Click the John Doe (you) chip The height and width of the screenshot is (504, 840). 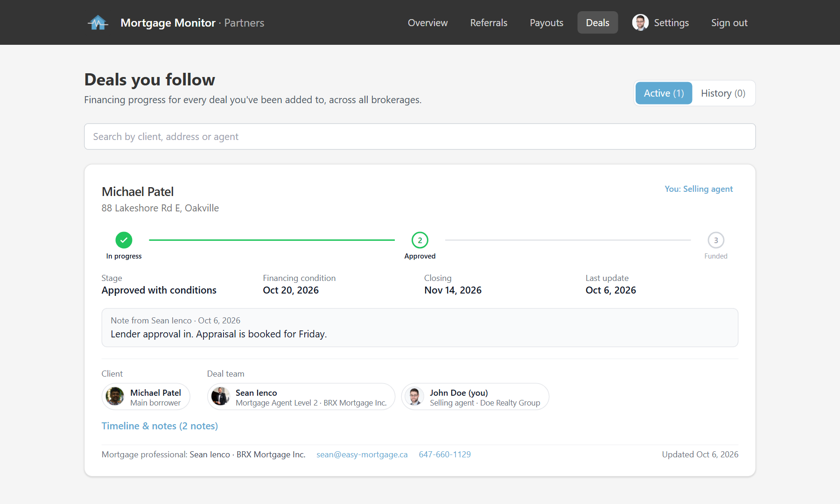[475, 397]
